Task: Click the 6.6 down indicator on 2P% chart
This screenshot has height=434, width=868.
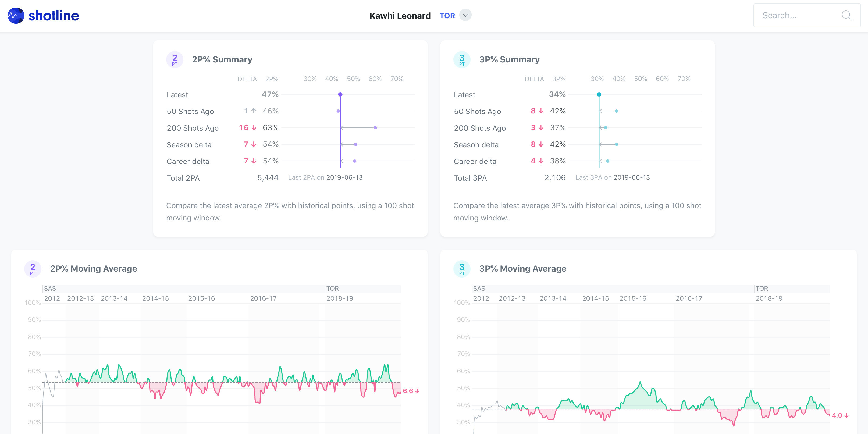Action: click(x=411, y=391)
